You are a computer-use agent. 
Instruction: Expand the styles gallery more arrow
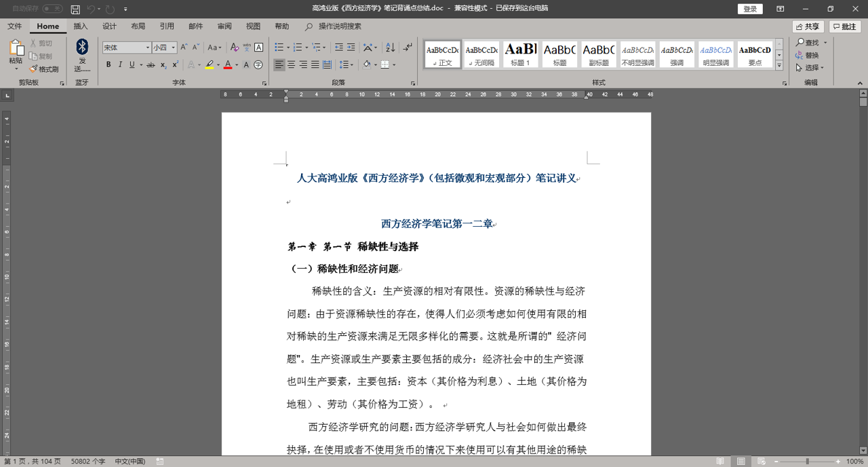tap(779, 66)
